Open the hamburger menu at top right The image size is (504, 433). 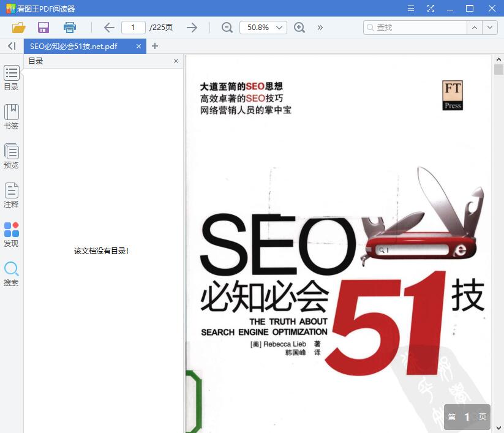click(x=410, y=9)
